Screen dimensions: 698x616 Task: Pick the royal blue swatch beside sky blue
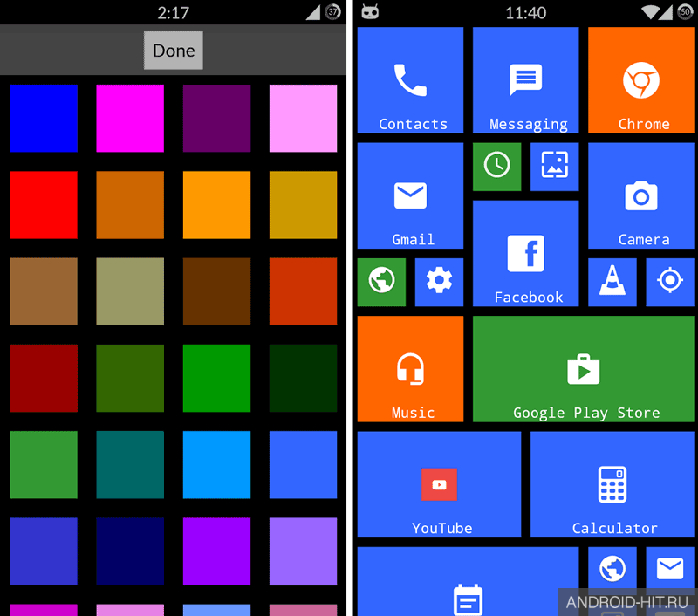tap(303, 465)
